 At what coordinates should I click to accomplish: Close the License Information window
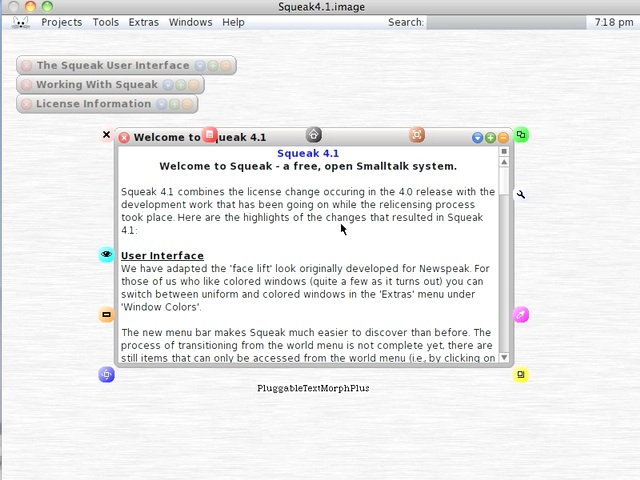pyautogui.click(x=27, y=104)
